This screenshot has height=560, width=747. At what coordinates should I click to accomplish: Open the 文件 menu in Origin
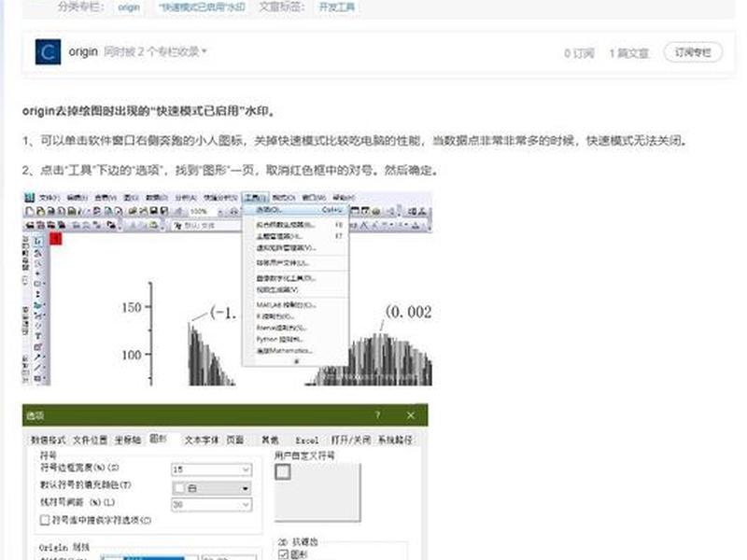click(x=49, y=197)
